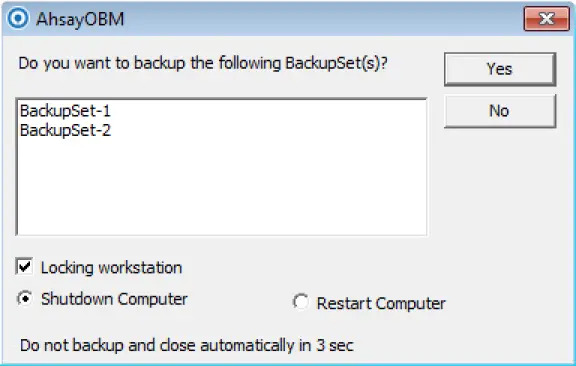Click the '3 sec' countdown value

click(x=335, y=345)
